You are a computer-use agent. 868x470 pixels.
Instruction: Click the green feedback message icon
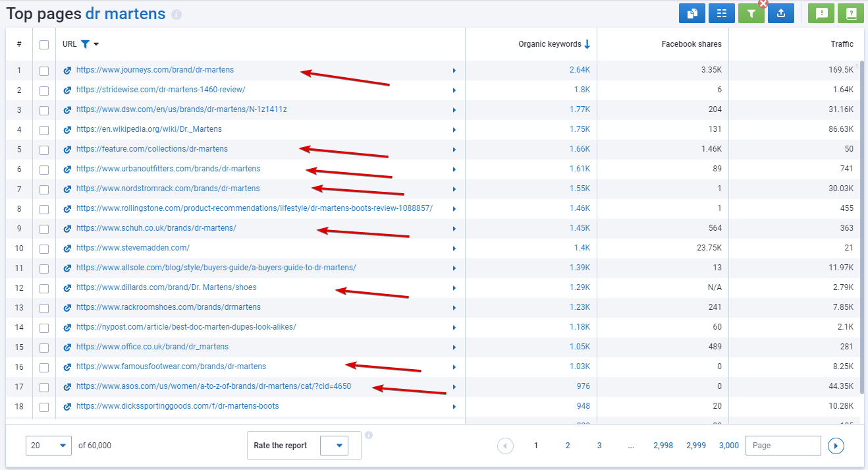click(821, 13)
